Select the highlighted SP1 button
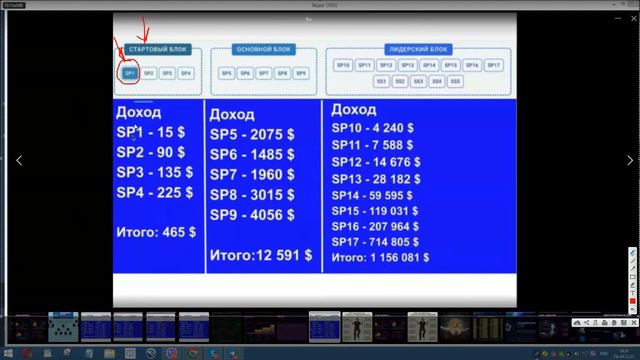Viewport: 640px width, 360px height. (x=130, y=73)
